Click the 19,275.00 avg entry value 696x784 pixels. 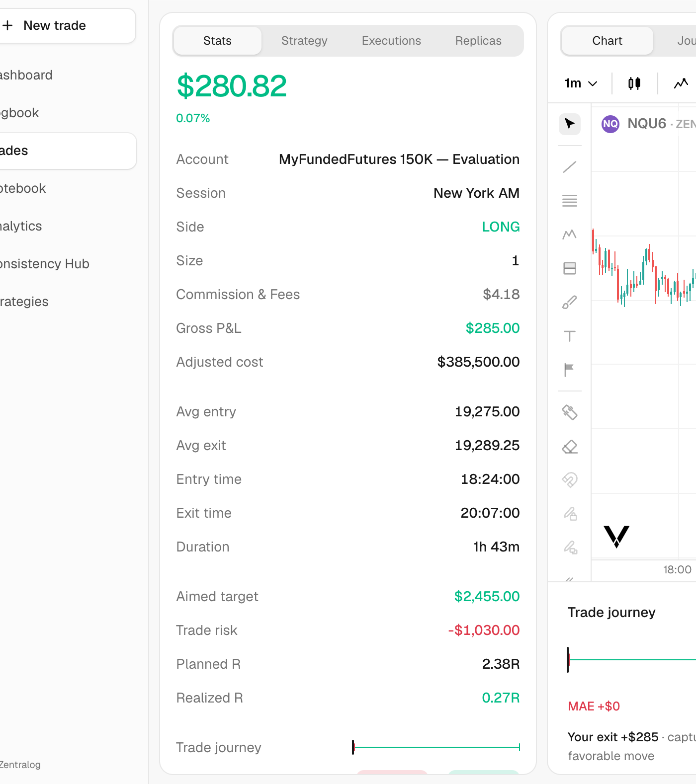coord(487,412)
